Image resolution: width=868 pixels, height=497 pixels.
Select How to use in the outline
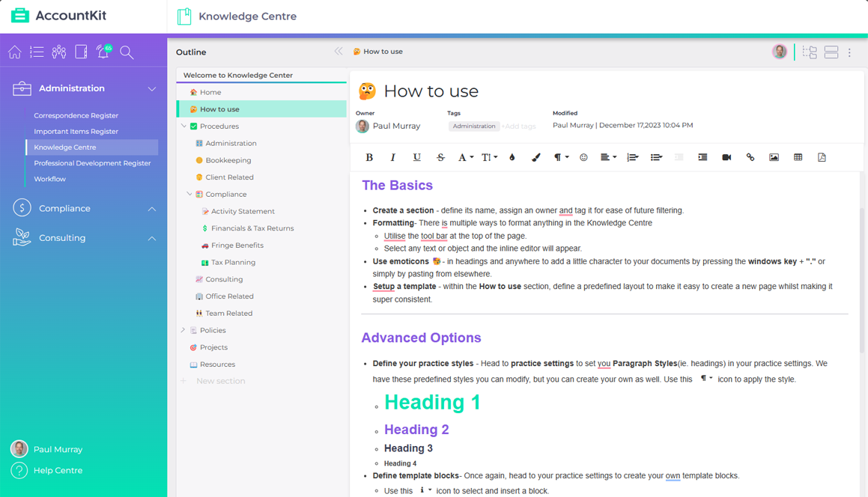pyautogui.click(x=261, y=109)
